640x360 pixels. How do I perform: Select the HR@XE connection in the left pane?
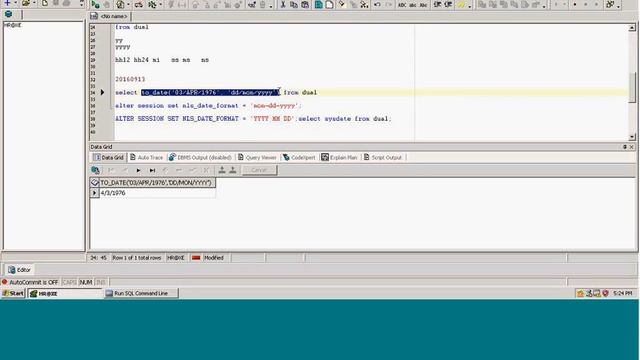(13, 25)
